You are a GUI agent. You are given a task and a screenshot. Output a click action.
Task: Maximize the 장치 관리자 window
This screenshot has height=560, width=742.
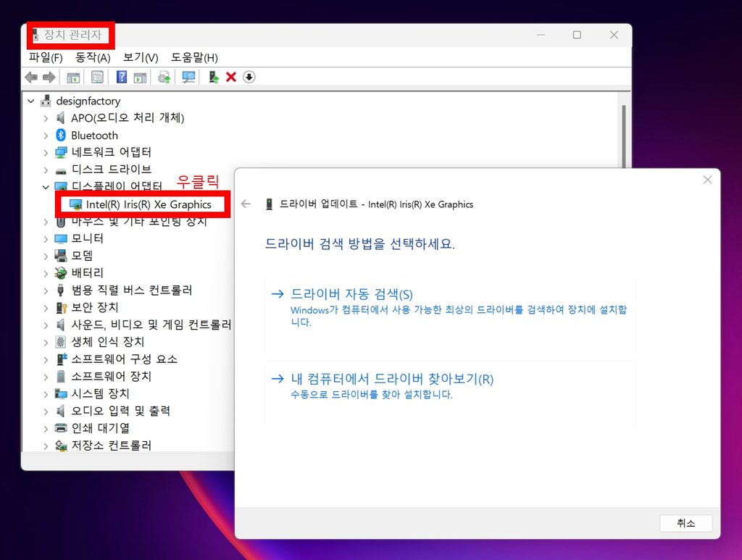(577, 35)
